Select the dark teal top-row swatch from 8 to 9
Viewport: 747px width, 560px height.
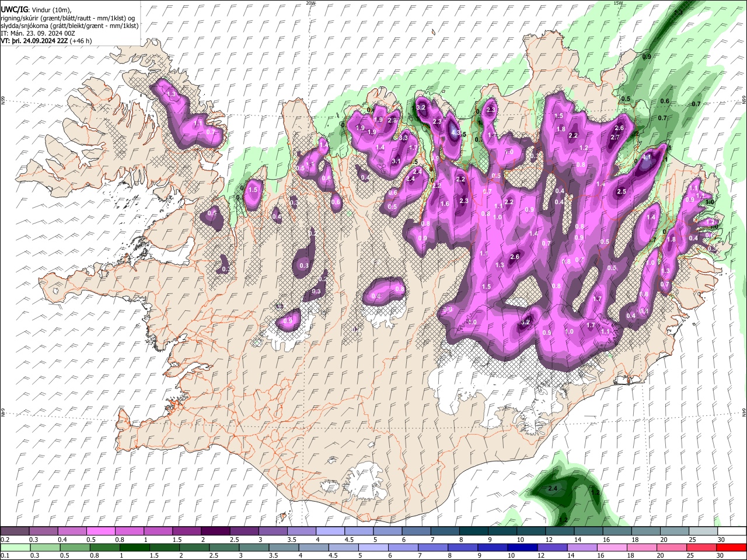click(x=474, y=531)
